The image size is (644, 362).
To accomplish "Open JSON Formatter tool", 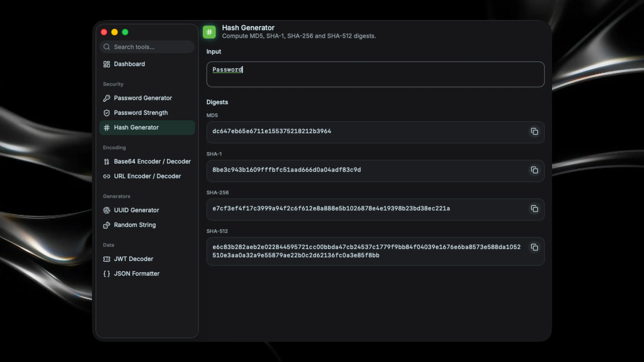I will (147, 274).
